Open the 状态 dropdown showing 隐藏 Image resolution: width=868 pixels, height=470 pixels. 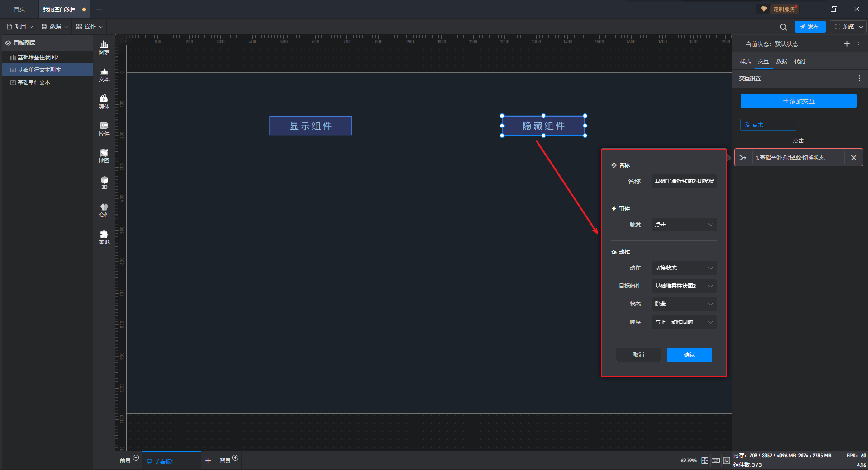(x=684, y=304)
